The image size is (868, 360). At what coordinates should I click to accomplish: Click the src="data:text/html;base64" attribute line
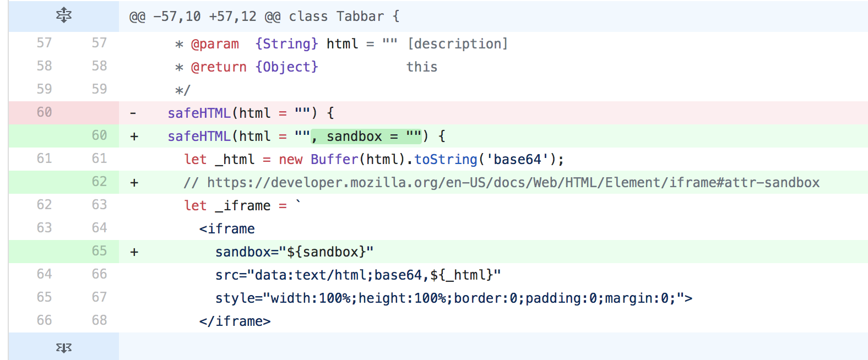[357, 275]
